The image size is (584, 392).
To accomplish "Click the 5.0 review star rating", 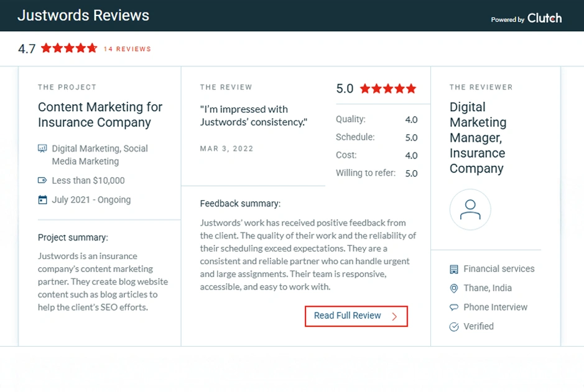I will (387, 89).
